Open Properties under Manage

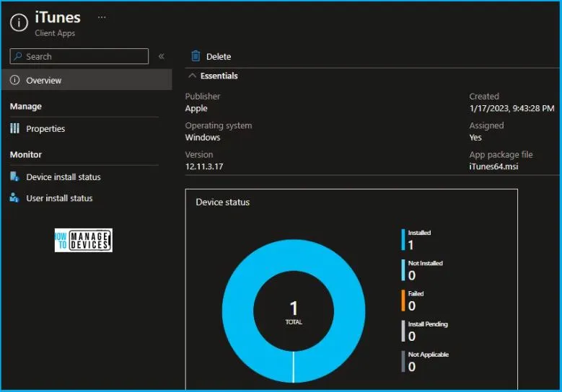45,128
